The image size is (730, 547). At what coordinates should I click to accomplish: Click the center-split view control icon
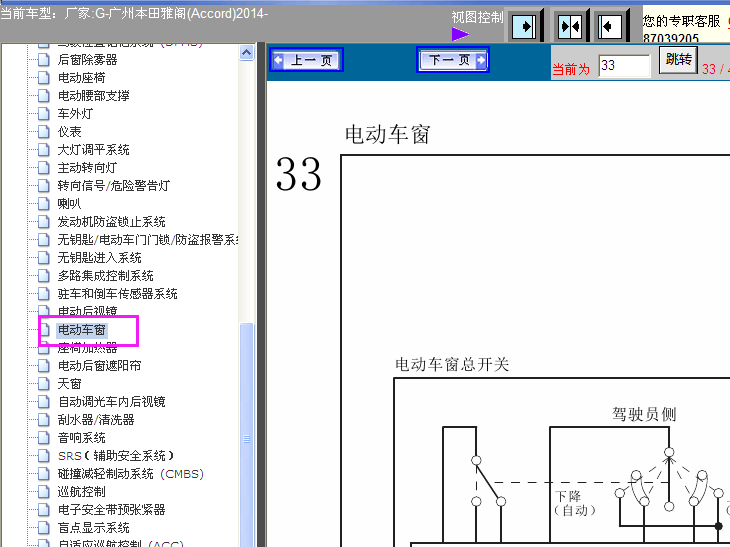point(570,27)
